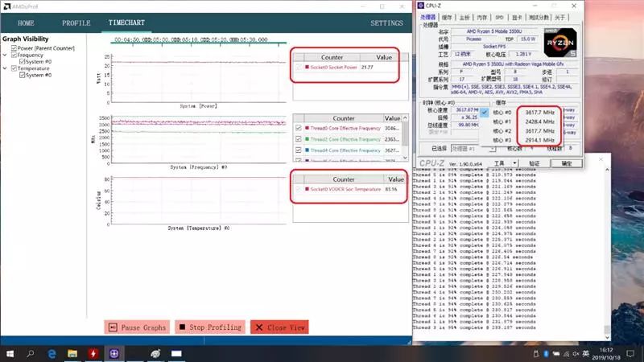The width and height of the screenshot is (644, 362).
Task: Open taskbar search magnifier
Action: (x=31, y=353)
